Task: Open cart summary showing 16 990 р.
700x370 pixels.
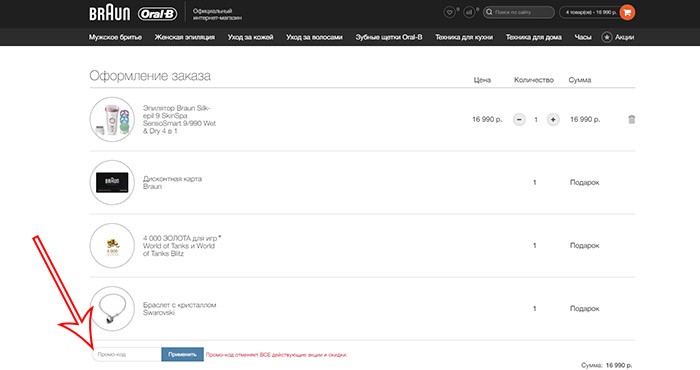Action: coord(591,12)
